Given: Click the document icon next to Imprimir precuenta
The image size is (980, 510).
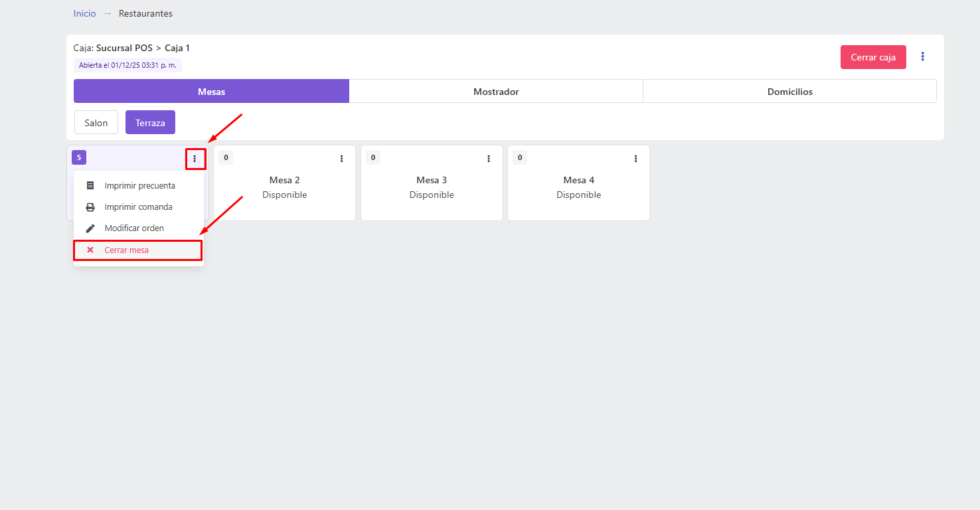Looking at the screenshot, I should click(x=90, y=186).
